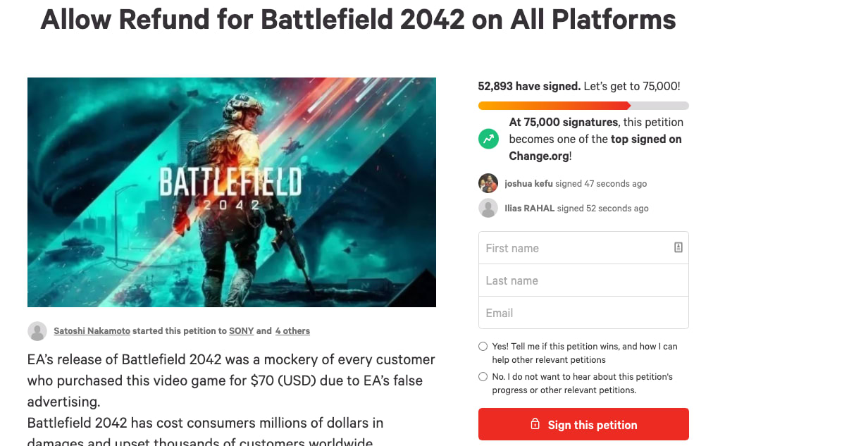Screen dimensions: 868x446
Task: Select the 'No. I do not want to hear' option
Action: click(483, 377)
